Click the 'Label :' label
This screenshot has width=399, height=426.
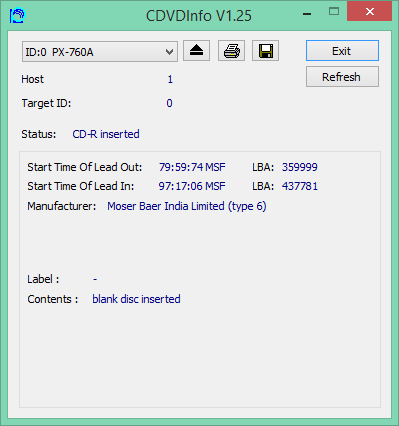(x=43, y=279)
